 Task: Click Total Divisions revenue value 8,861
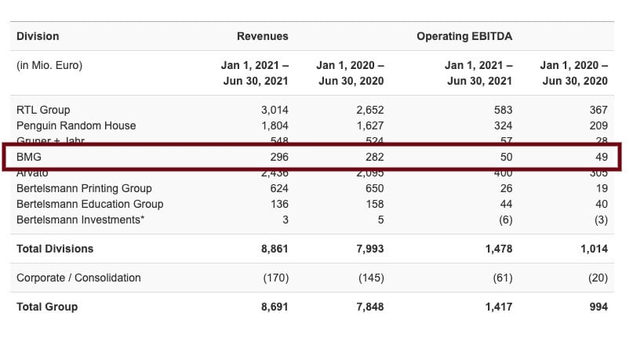[275, 249]
